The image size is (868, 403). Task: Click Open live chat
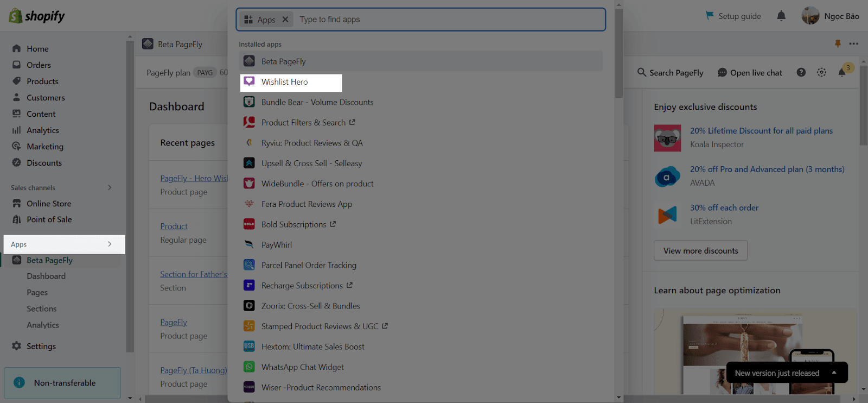tap(750, 72)
